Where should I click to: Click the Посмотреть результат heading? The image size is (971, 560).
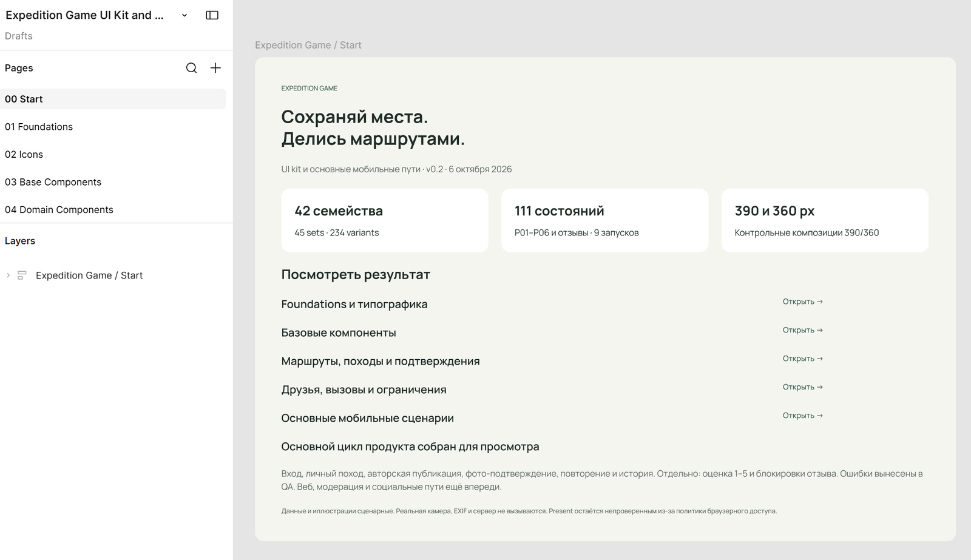click(x=356, y=274)
